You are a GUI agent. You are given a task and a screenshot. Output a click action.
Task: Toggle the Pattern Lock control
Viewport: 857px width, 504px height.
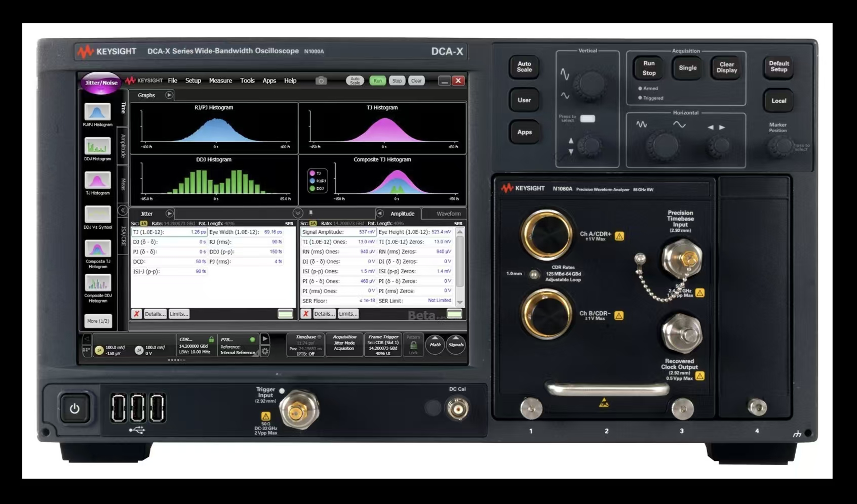pyautogui.click(x=413, y=345)
